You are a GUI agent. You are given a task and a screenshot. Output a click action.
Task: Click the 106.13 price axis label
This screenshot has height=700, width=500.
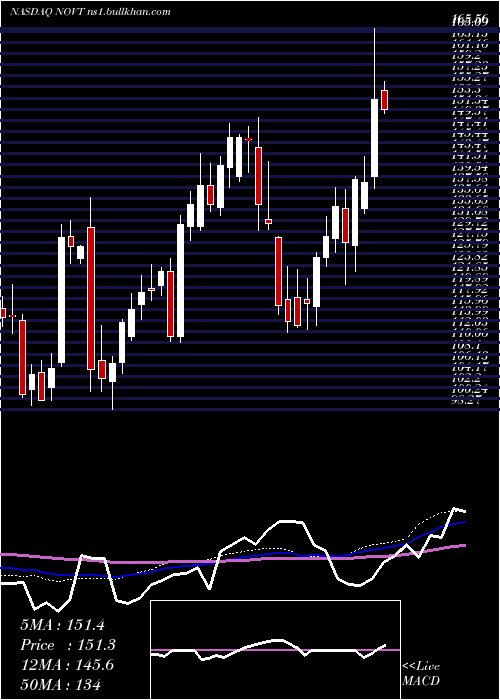pos(469,357)
